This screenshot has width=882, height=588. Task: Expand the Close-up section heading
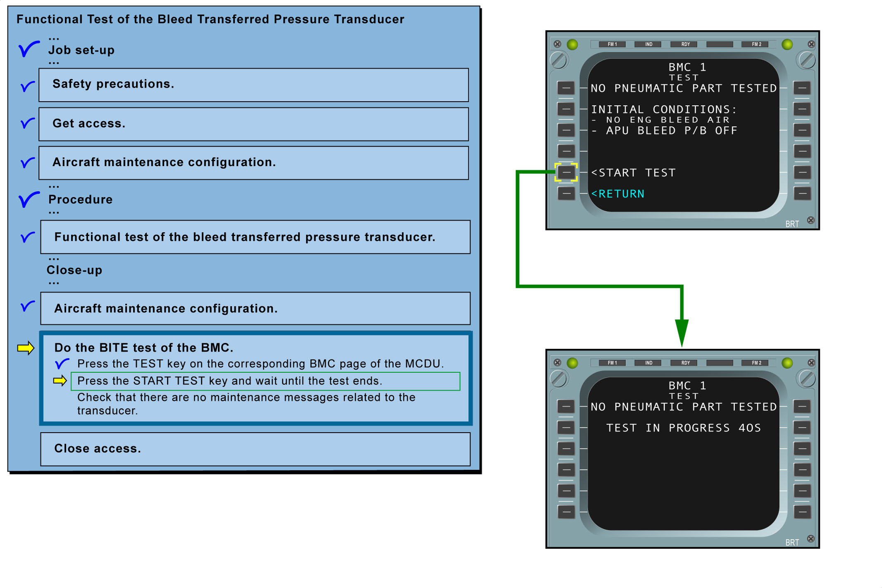74,270
